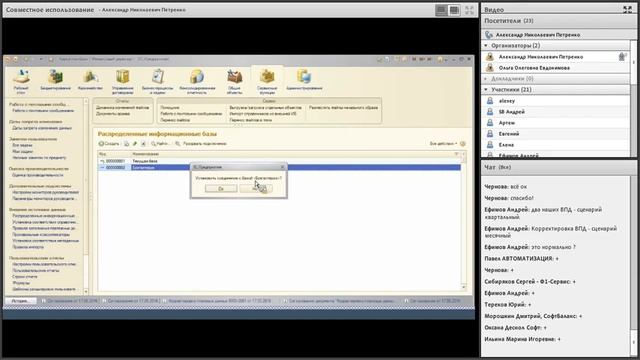
Task: Open the Консолидированная отчетность section icon
Action: point(197,81)
